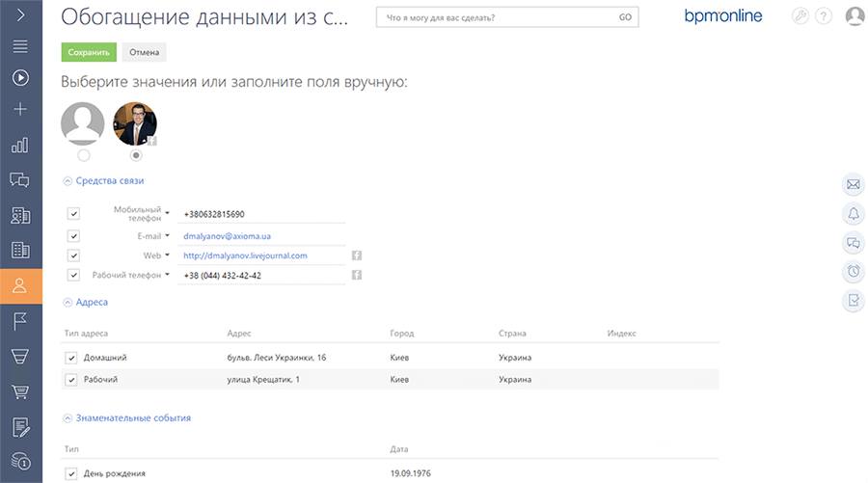
Task: Uncheck the Рабочий address checkbox
Action: click(x=70, y=380)
